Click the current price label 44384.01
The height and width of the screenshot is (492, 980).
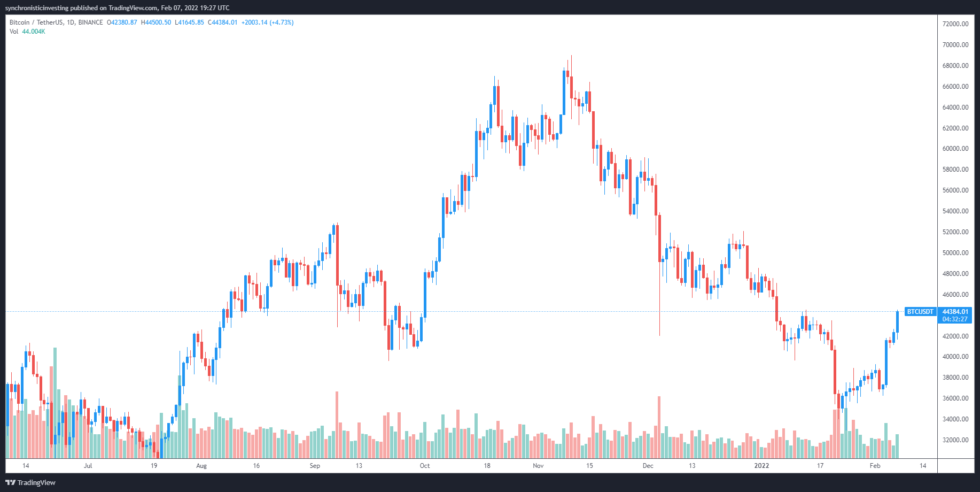pyautogui.click(x=955, y=312)
